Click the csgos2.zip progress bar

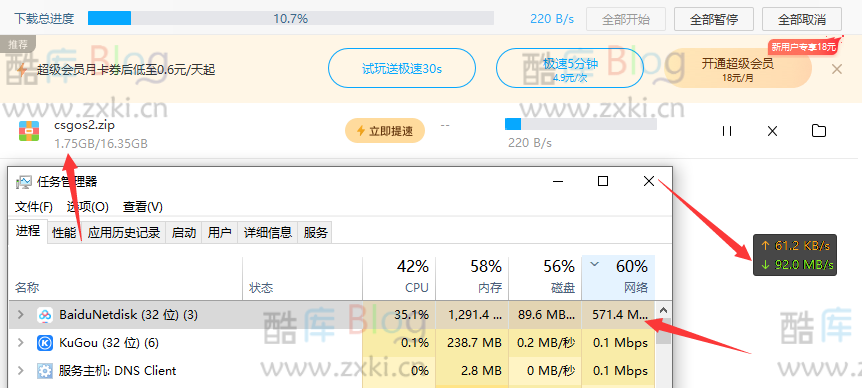[581, 124]
